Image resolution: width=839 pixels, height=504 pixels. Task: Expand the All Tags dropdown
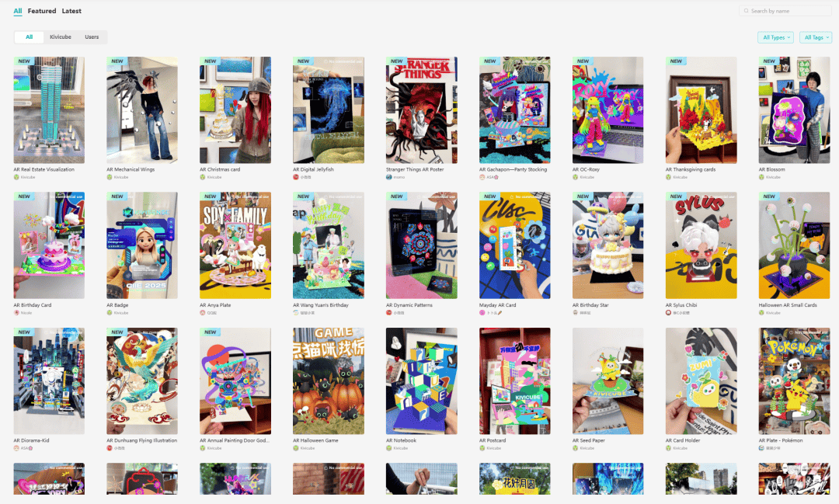pyautogui.click(x=816, y=37)
